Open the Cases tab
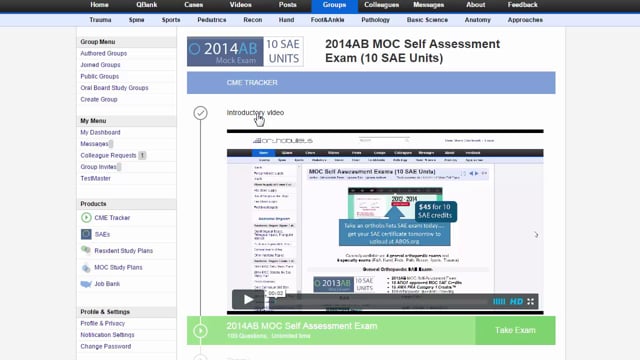640x360 pixels. point(193,5)
